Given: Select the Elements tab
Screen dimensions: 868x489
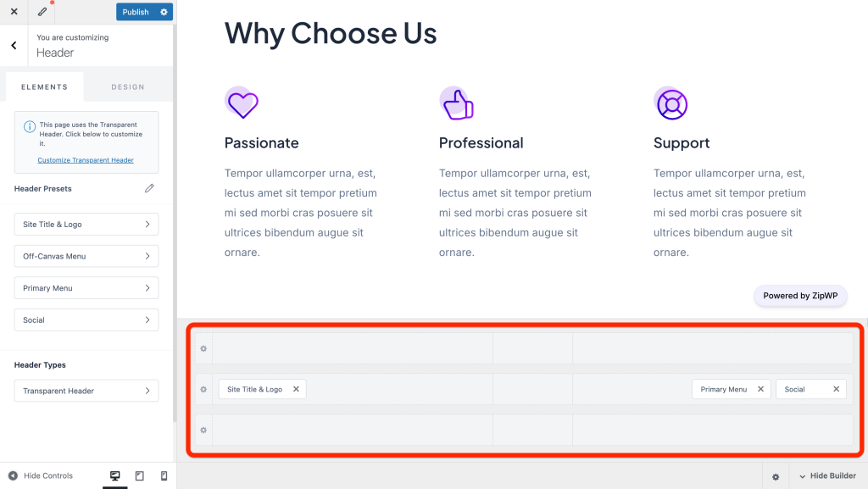Looking at the screenshot, I should click(x=44, y=86).
